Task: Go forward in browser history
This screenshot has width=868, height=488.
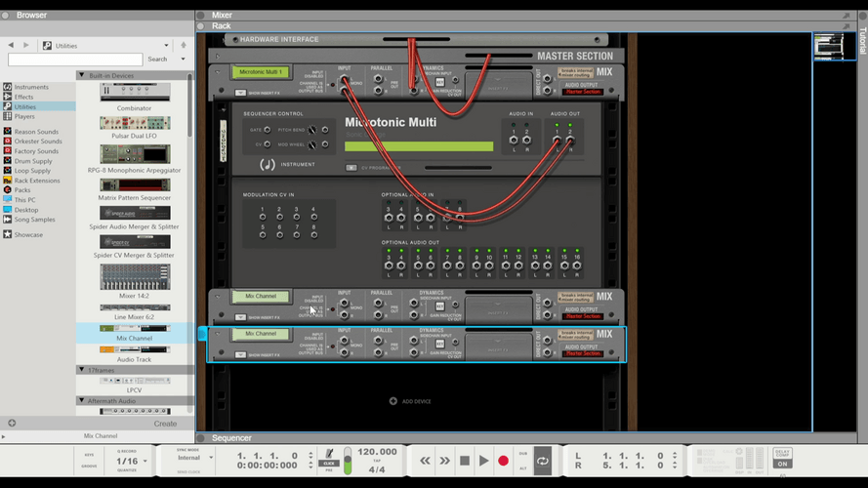Action: (25, 45)
